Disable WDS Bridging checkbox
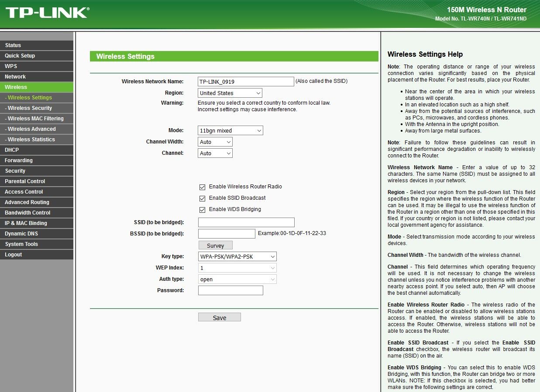 (202, 210)
